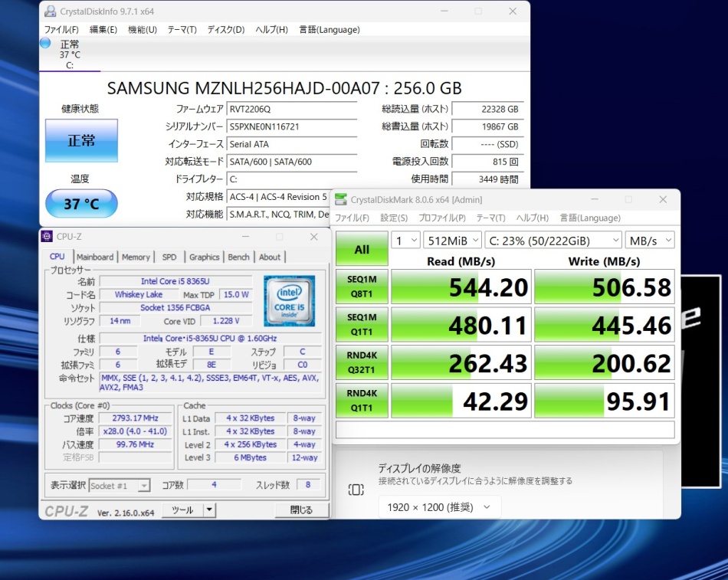Open ファイル(F) menu in CrystalDiskMark

tap(352, 218)
